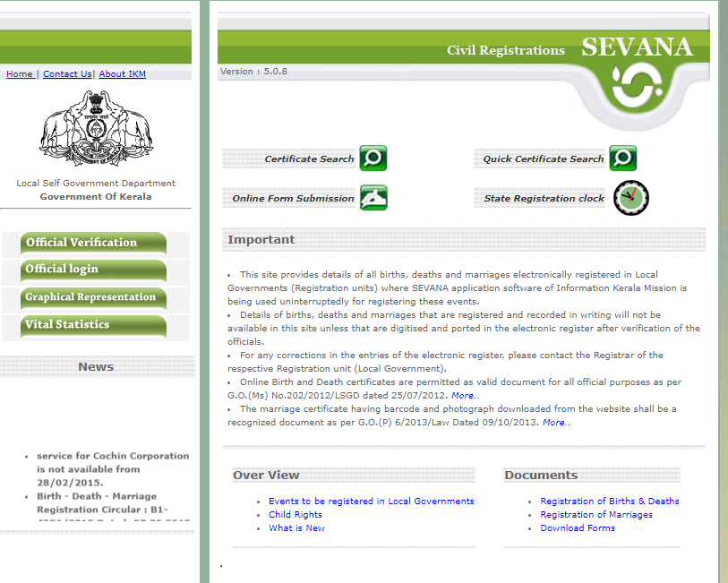
Task: Click the State Registration clock label
Action: pos(544,198)
